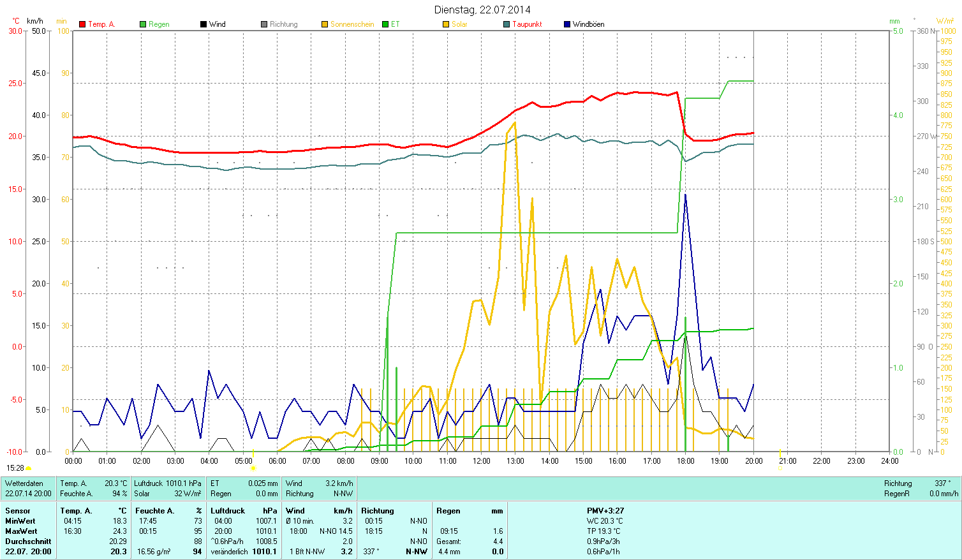The width and height of the screenshot is (962, 560).
Task: Click the W/m² axis unit label
Action: tap(945, 22)
